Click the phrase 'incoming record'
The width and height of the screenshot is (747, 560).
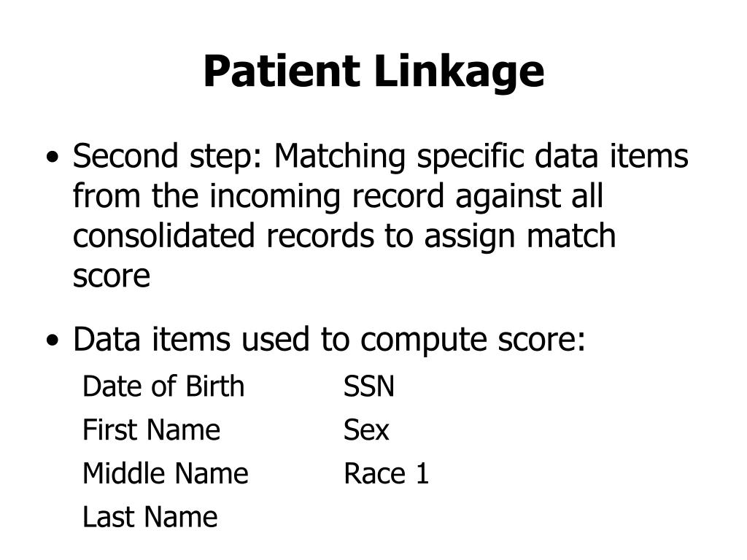[x=327, y=196]
